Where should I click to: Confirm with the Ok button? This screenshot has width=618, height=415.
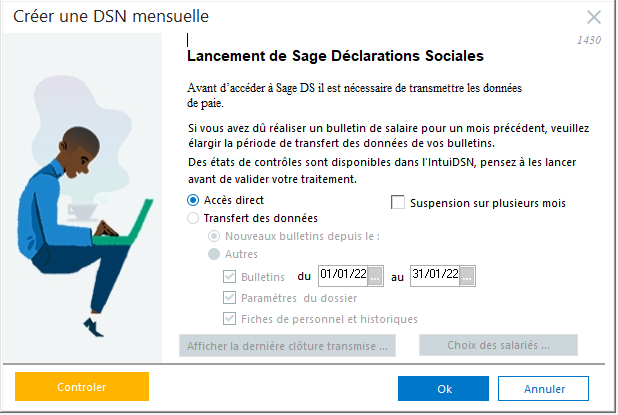443,388
